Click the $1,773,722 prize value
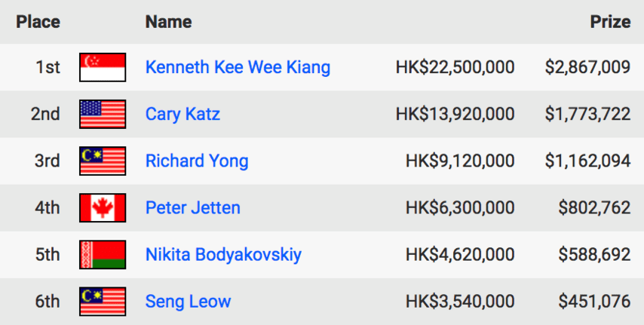This screenshot has width=644, height=325. click(x=587, y=114)
